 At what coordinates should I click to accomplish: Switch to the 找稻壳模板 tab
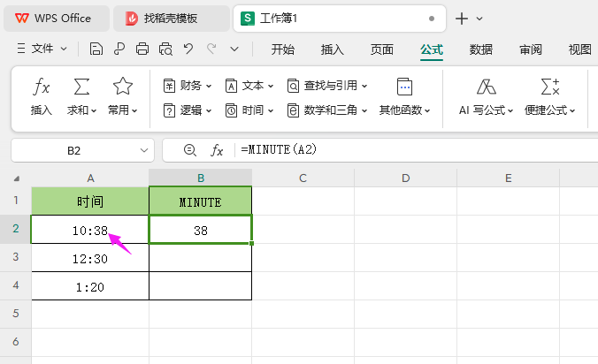tap(171, 19)
